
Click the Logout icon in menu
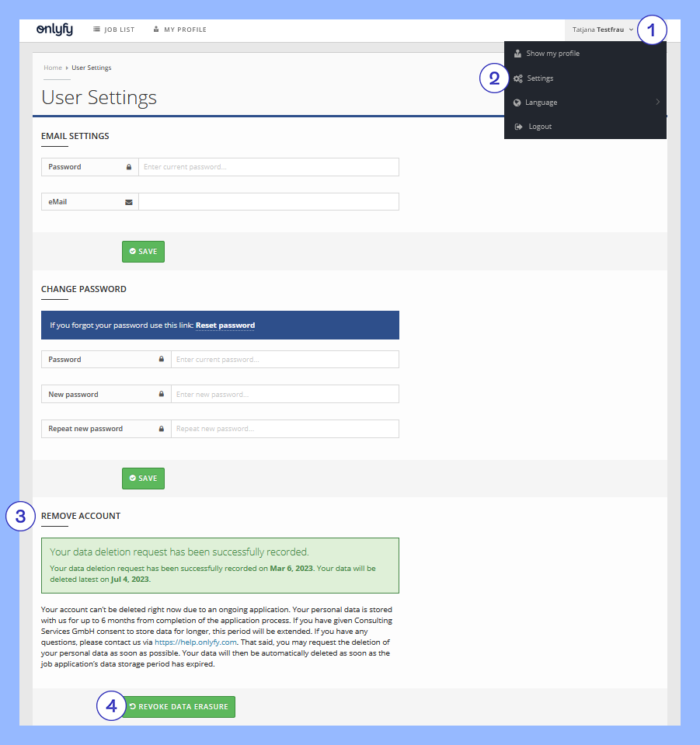tap(518, 127)
